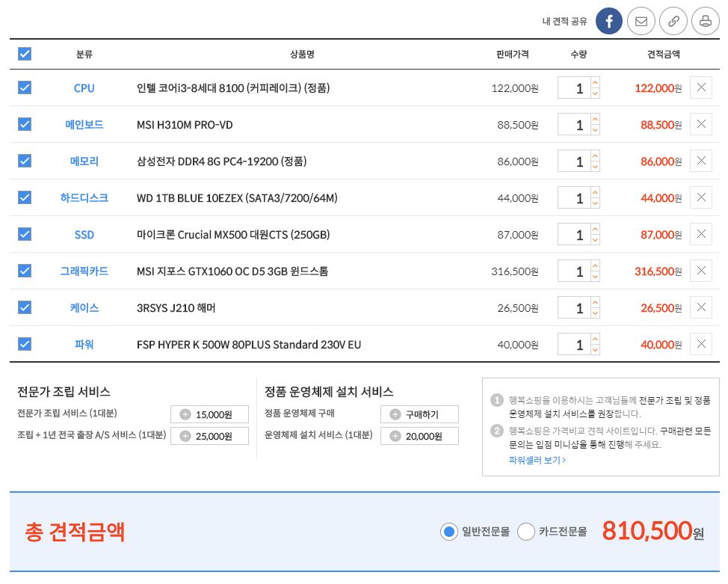Increase the 그래픽카드 quantity with up arrow
Viewport: 728px width, 584px height.
[595, 265]
